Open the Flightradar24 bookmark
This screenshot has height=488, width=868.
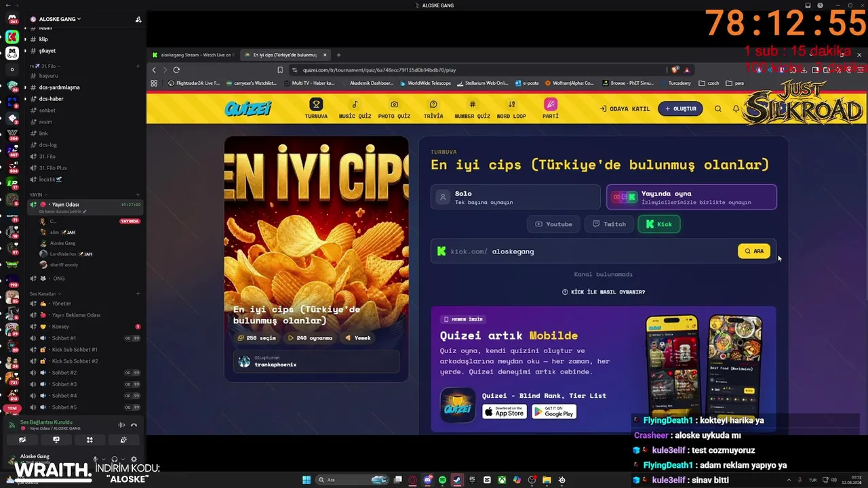tap(194, 83)
